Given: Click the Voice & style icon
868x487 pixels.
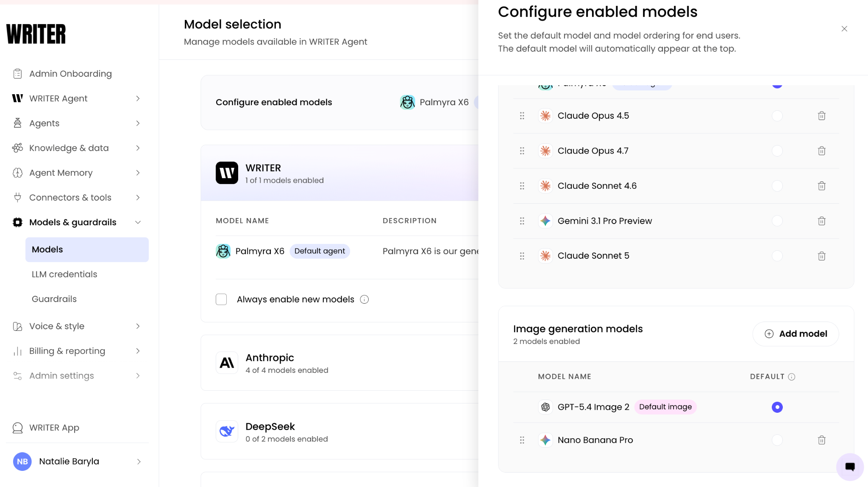Looking at the screenshot, I should coord(17,326).
